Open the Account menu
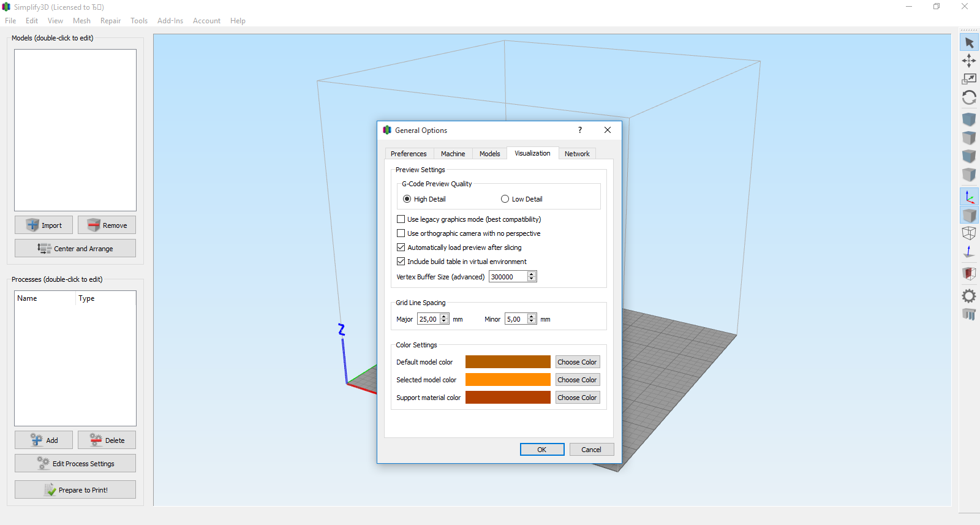980x525 pixels. [206, 21]
